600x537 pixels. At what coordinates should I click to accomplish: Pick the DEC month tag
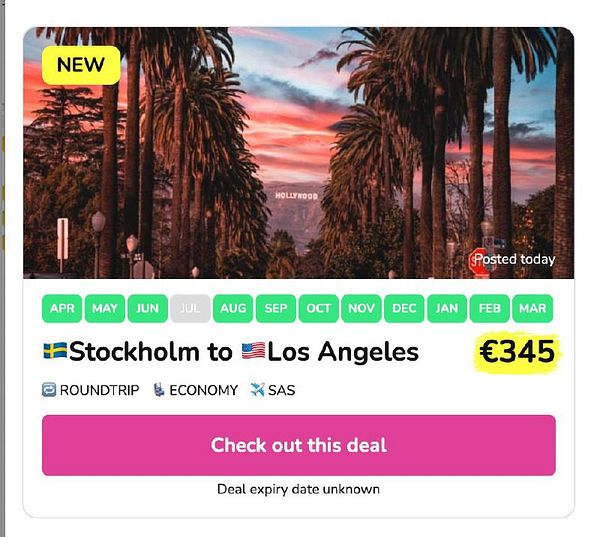[x=404, y=308]
